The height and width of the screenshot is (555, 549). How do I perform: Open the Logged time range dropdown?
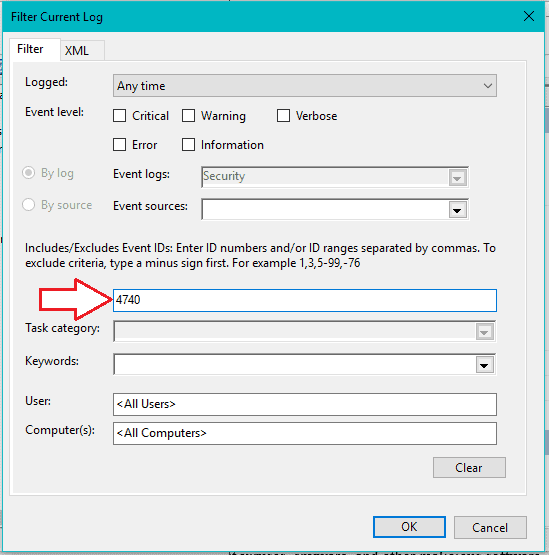pos(305,86)
